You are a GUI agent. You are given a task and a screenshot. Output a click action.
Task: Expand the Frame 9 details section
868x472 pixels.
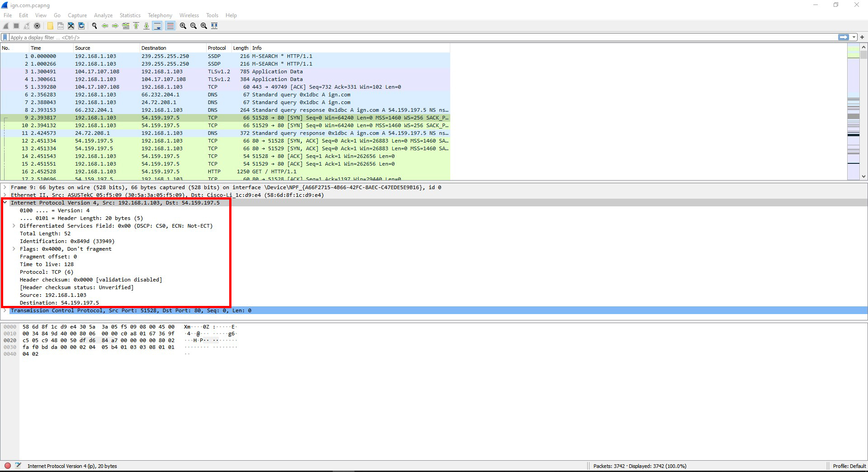click(x=5, y=187)
